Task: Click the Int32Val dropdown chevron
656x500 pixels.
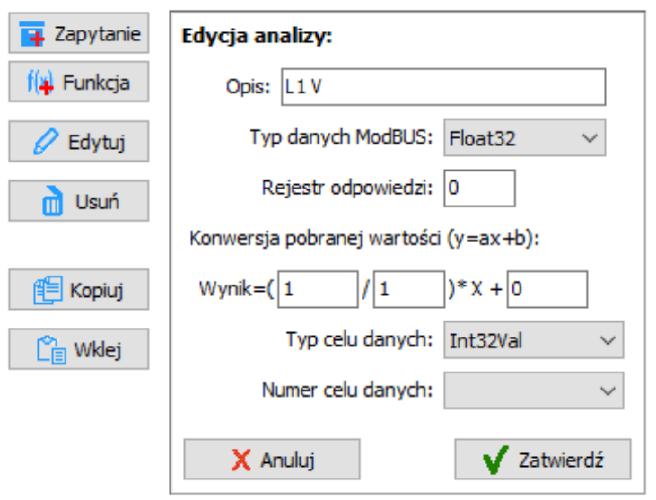Action: tap(607, 340)
